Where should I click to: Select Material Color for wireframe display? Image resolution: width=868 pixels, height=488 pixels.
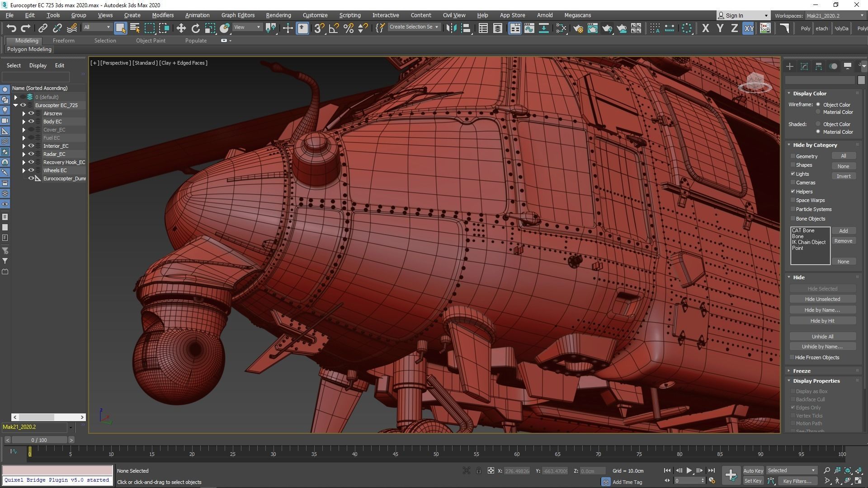818,112
